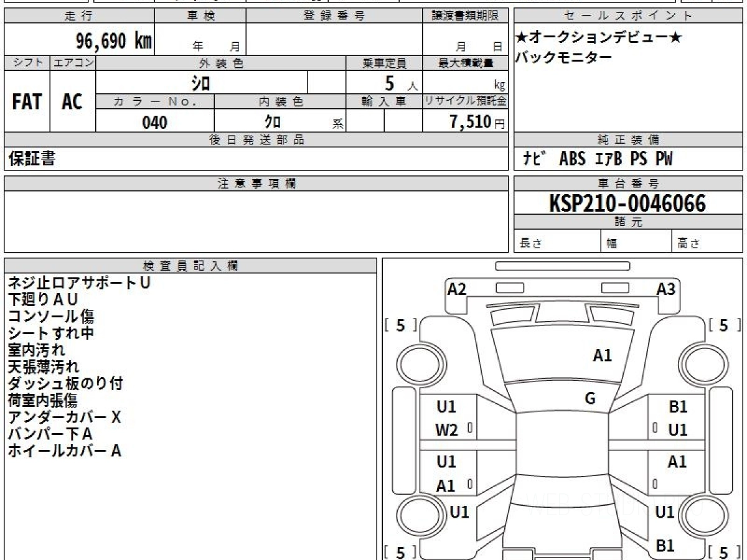Select the color number 040
Screen dimensions: 747x560
tap(155, 123)
